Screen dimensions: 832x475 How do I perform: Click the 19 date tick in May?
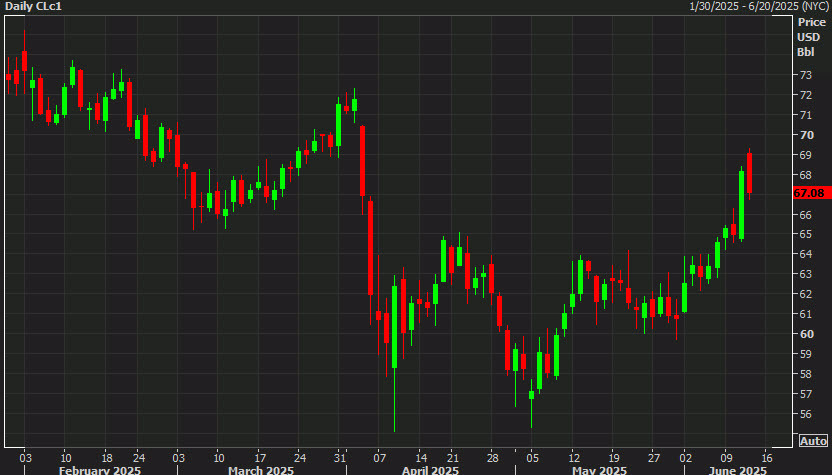tap(613, 457)
